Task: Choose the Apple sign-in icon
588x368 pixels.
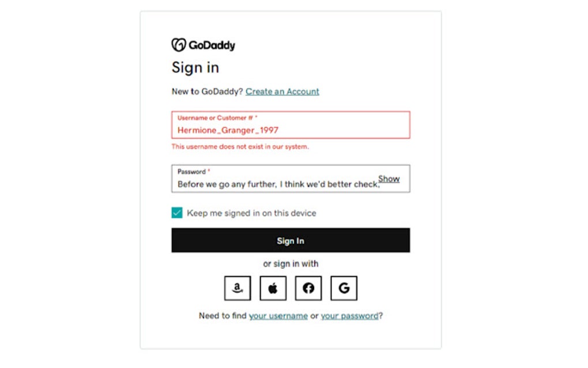Action: (x=273, y=288)
